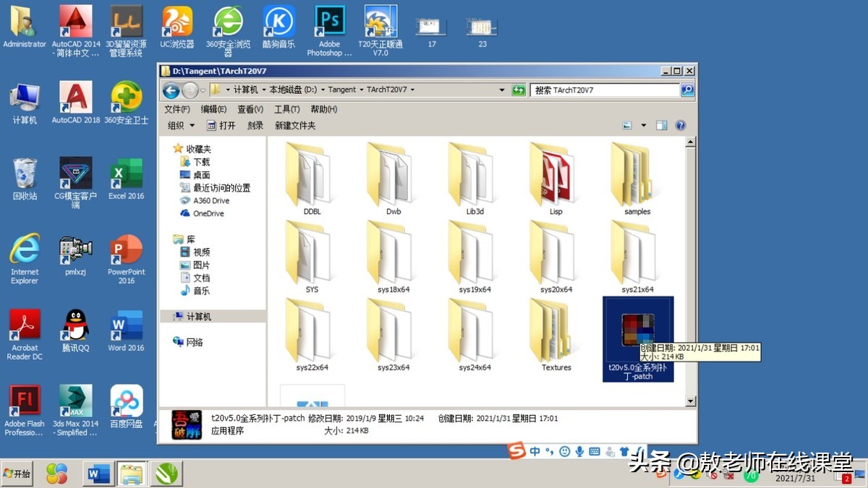The image size is (868, 488).
Task: Open Adobe Photoshop from the desktop
Action: click(x=329, y=22)
